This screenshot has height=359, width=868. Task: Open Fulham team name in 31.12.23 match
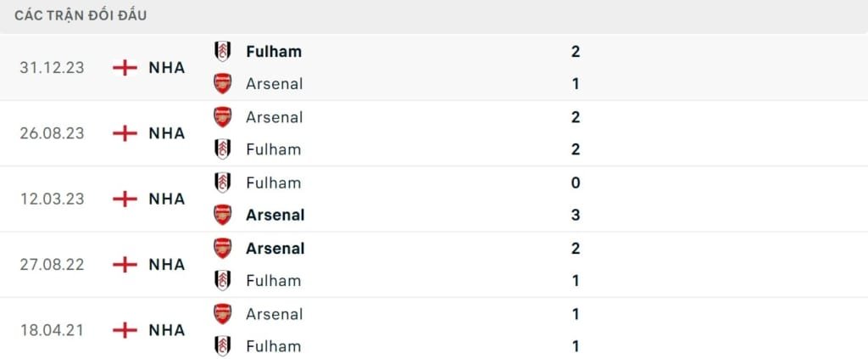point(274,51)
